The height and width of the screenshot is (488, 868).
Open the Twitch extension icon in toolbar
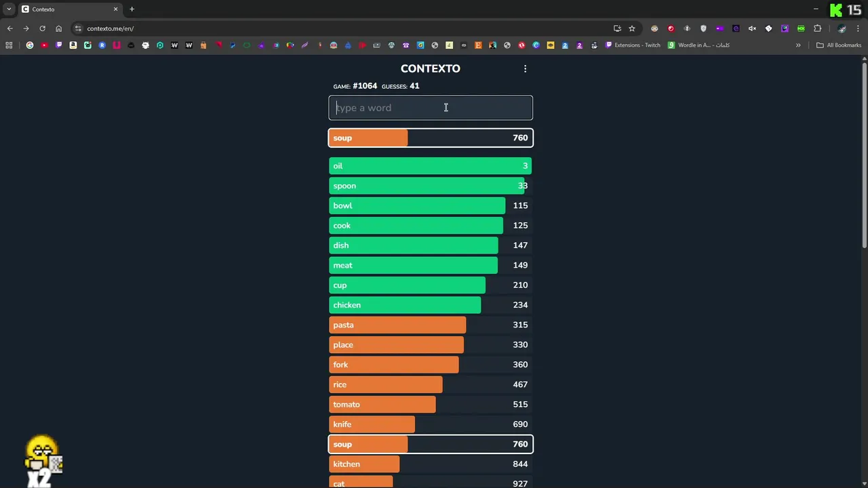click(785, 28)
